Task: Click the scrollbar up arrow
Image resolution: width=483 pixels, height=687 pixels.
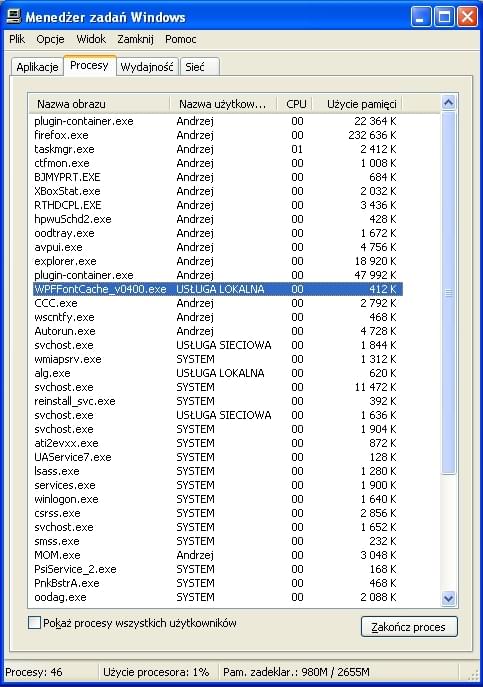Action: (448, 103)
